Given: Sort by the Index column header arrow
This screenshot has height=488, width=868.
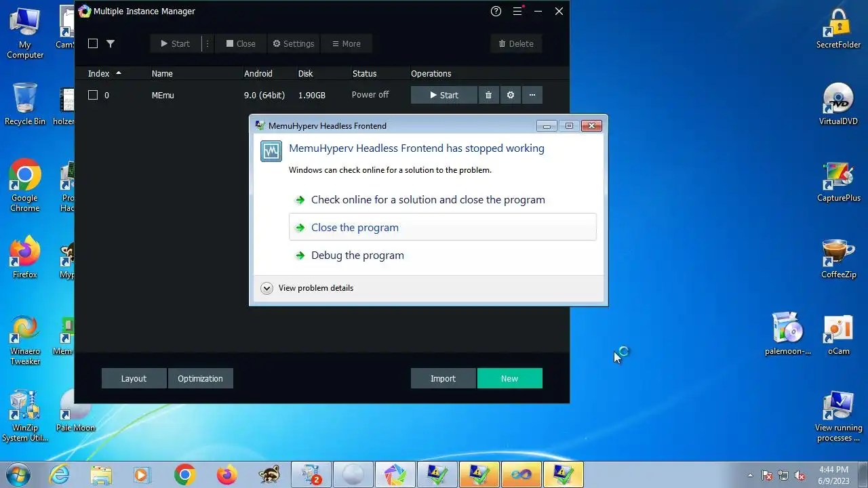Looking at the screenshot, I should tap(119, 73).
